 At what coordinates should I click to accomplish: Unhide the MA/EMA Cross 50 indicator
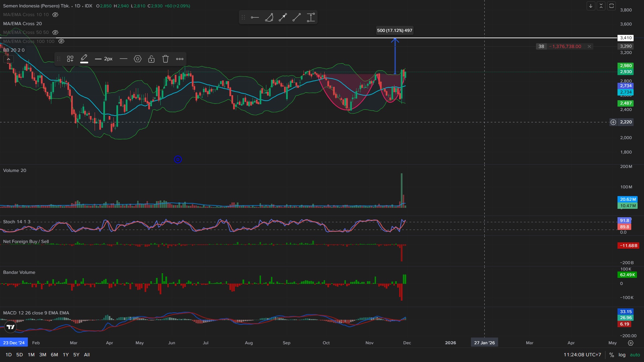click(55, 33)
